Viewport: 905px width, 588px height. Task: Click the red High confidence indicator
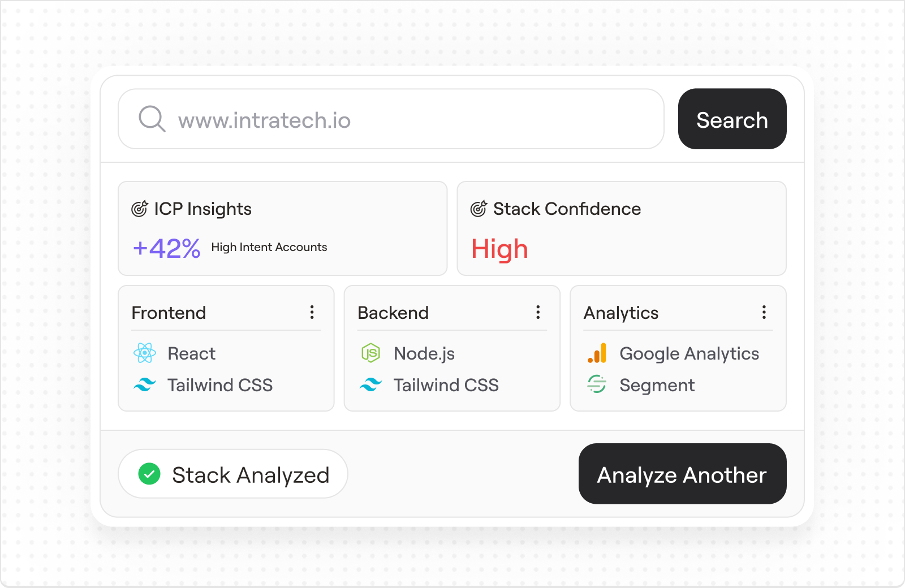click(x=499, y=248)
